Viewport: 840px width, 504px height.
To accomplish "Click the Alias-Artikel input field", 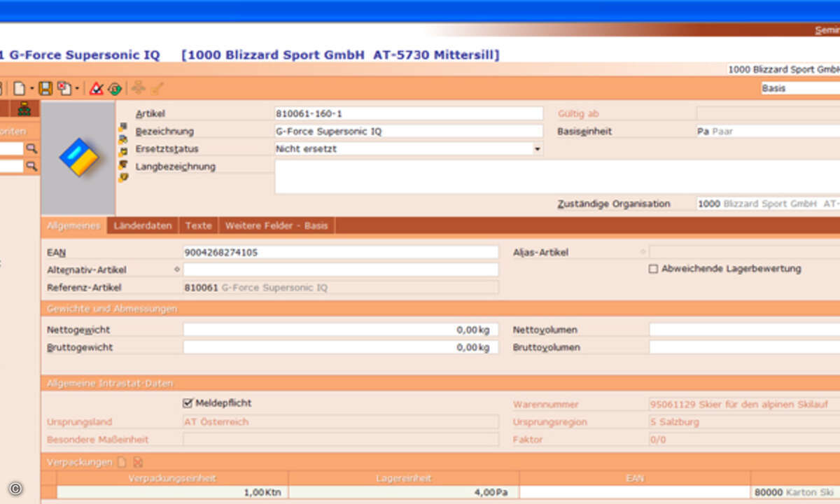I will [744, 252].
